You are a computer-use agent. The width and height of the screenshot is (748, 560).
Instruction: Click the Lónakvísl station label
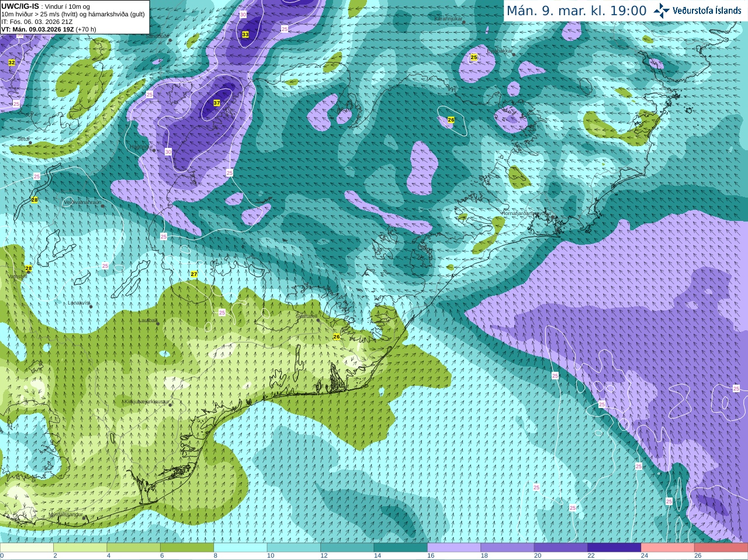coord(79,303)
